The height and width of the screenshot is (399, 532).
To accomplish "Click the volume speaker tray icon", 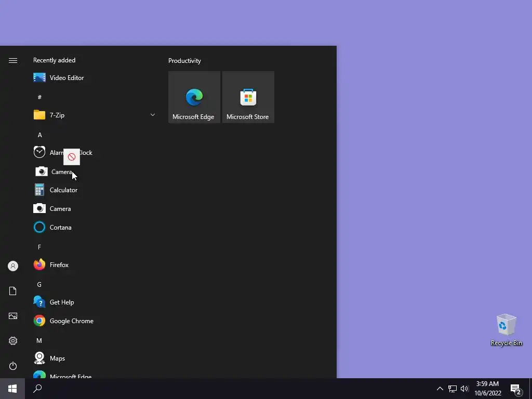I will click(x=464, y=389).
